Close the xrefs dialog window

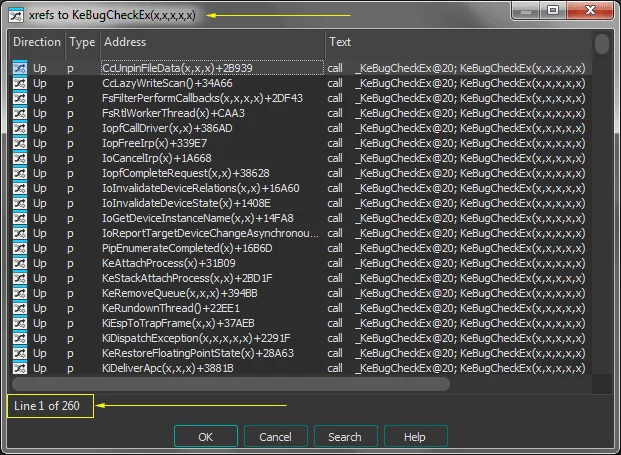tap(590, 10)
